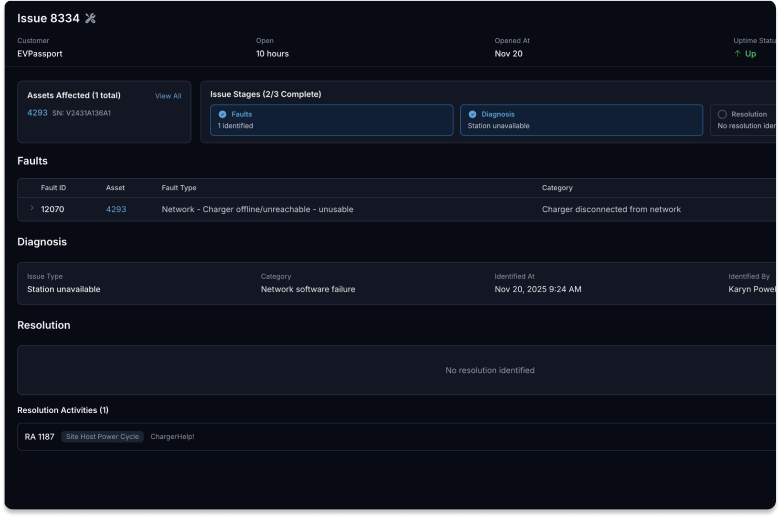Image resolution: width=780 pixels, height=518 pixels.
Task: Open resolution activity RA 1187
Action: point(40,437)
